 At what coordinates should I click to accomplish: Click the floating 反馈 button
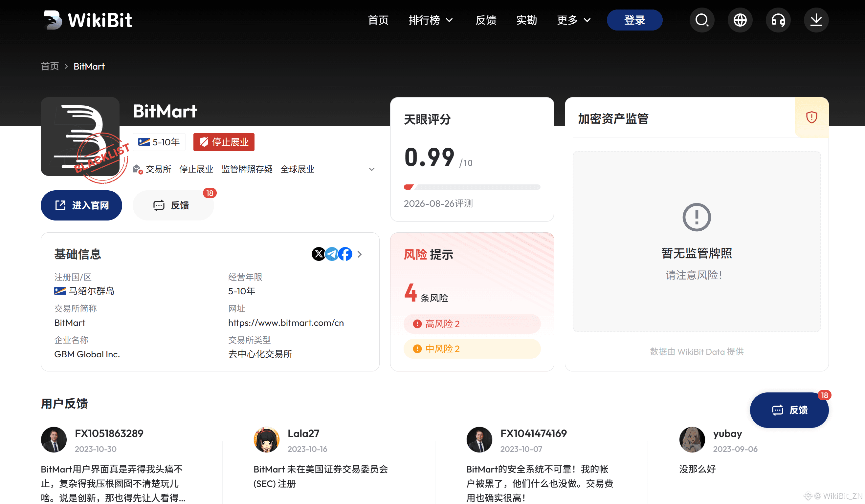(x=789, y=410)
